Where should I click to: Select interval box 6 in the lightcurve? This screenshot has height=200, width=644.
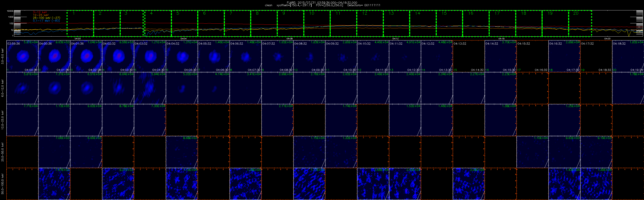(211, 23)
